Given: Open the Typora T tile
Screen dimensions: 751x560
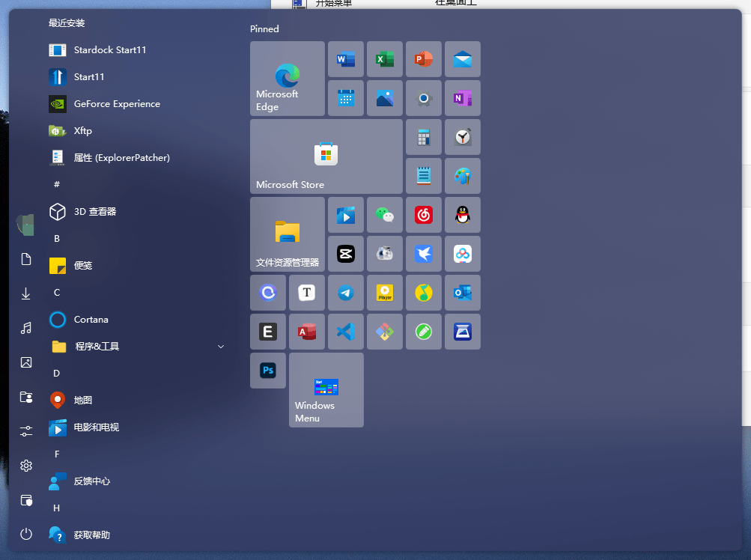Looking at the screenshot, I should pos(307,293).
